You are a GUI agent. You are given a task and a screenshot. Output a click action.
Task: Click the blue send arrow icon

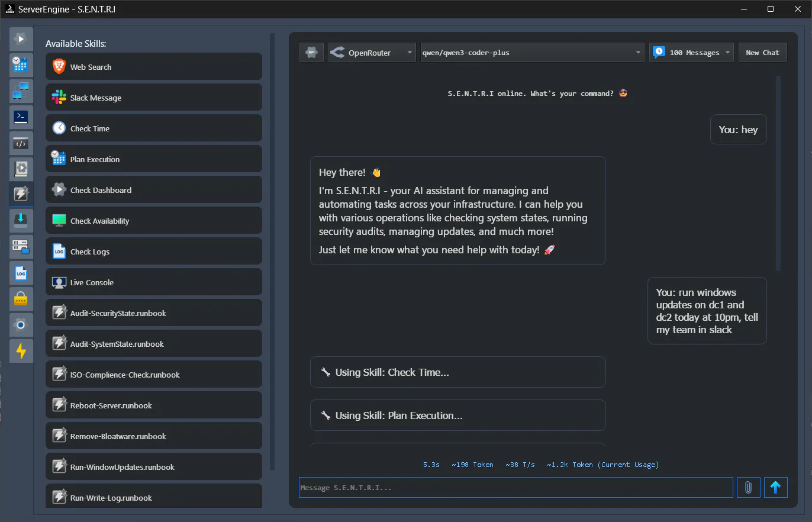[776, 487]
